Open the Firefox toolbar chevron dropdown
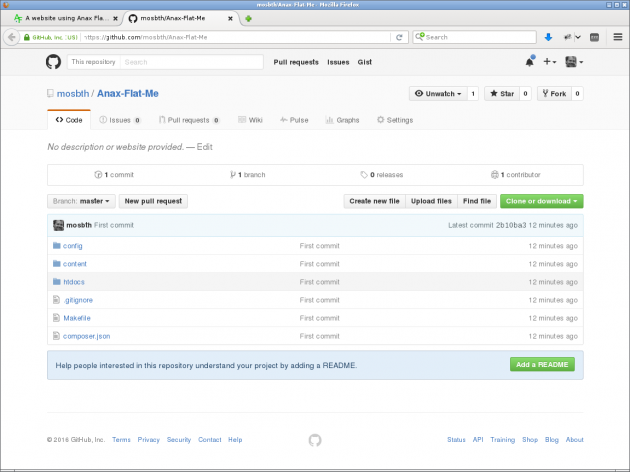630x472 pixels. pyautogui.click(x=578, y=37)
